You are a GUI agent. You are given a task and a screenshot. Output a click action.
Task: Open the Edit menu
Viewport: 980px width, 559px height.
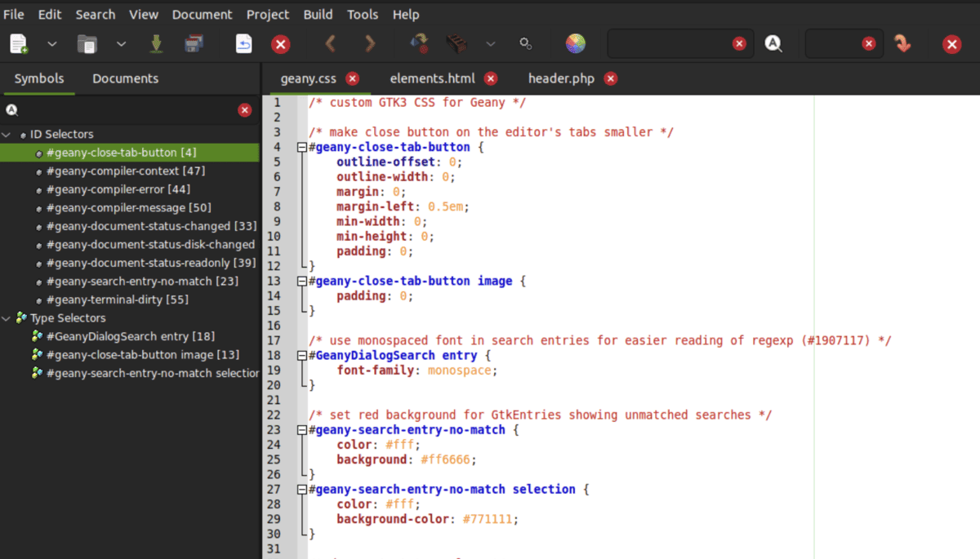[50, 14]
